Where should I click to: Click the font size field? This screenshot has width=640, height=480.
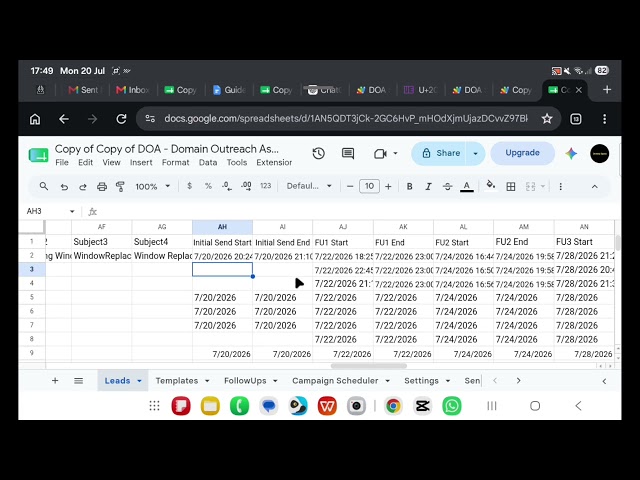click(369, 186)
